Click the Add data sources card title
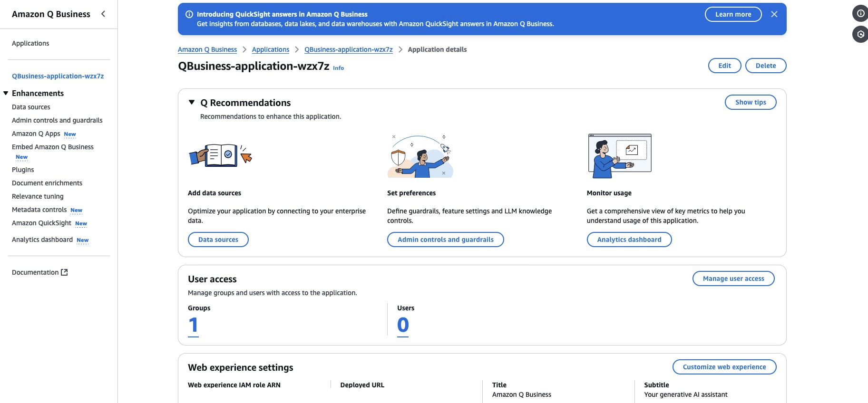This screenshot has height=403, width=868. coord(215,193)
